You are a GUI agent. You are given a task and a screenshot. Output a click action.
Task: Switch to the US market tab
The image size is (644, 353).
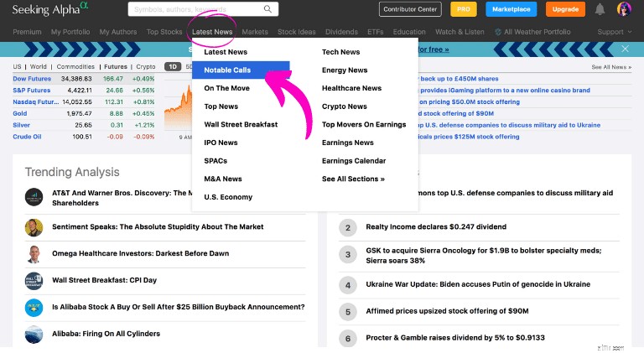17,66
